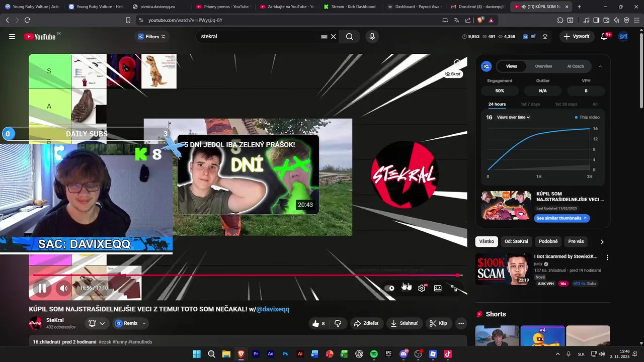Go to YouTube home via logo
644x362 pixels.
coord(40,37)
